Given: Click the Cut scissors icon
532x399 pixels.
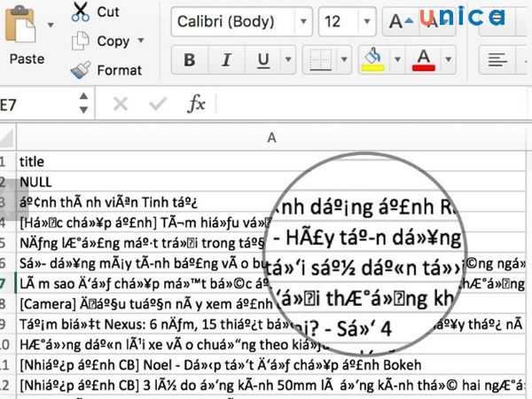Looking at the screenshot, I should (81, 12).
